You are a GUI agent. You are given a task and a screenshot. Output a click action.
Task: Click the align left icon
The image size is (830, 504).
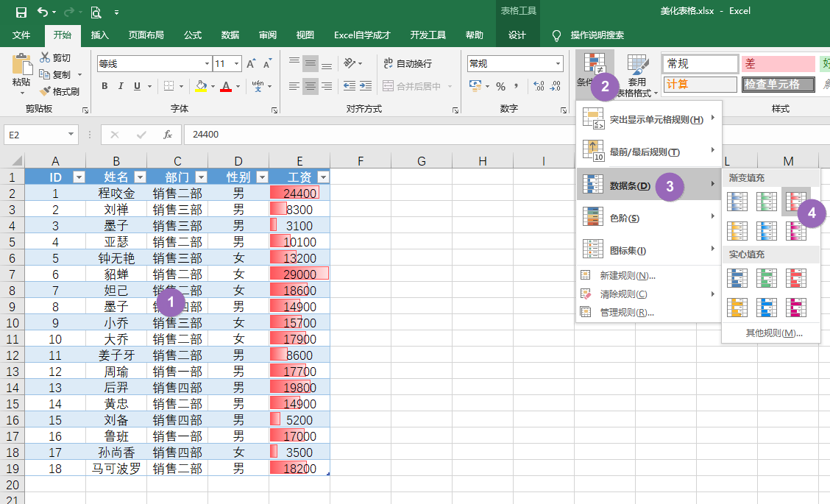[294, 86]
